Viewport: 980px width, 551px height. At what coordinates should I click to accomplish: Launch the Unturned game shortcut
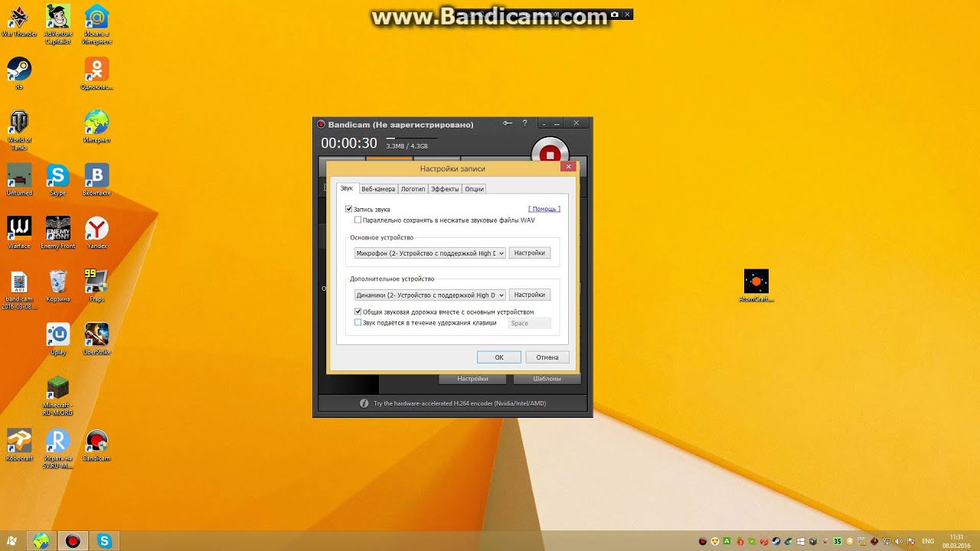pos(19,180)
